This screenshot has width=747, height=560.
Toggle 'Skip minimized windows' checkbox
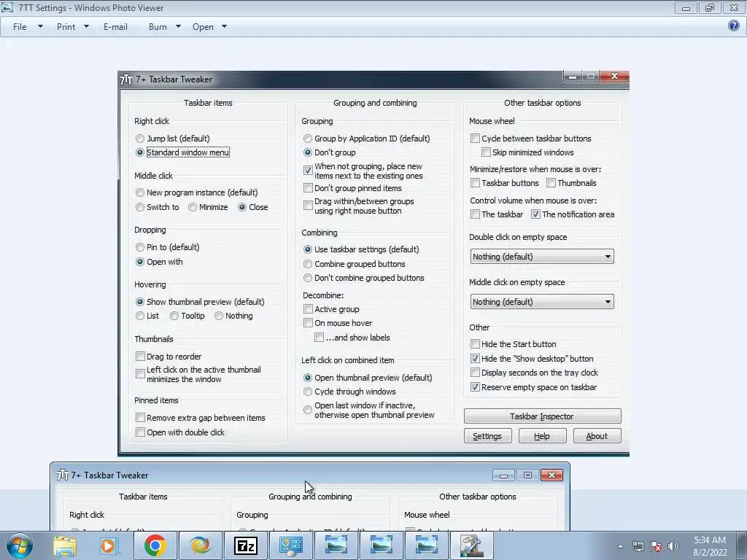(x=486, y=152)
